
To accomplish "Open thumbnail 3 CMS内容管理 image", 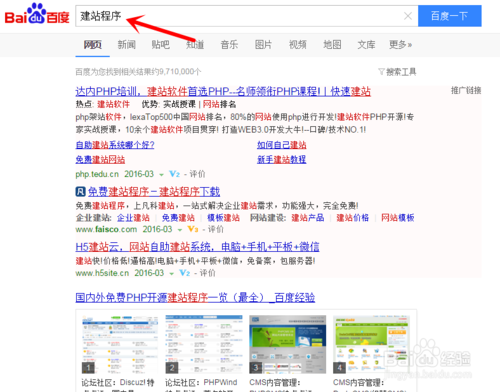I will pos(288,344).
